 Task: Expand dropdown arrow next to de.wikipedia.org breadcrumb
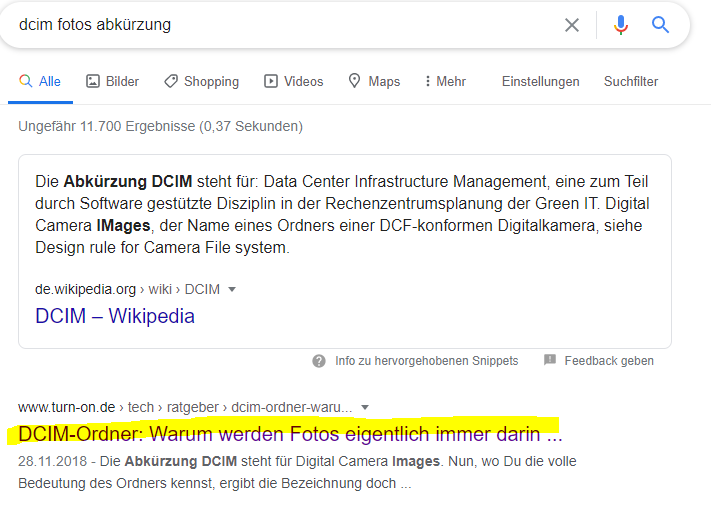point(232,290)
